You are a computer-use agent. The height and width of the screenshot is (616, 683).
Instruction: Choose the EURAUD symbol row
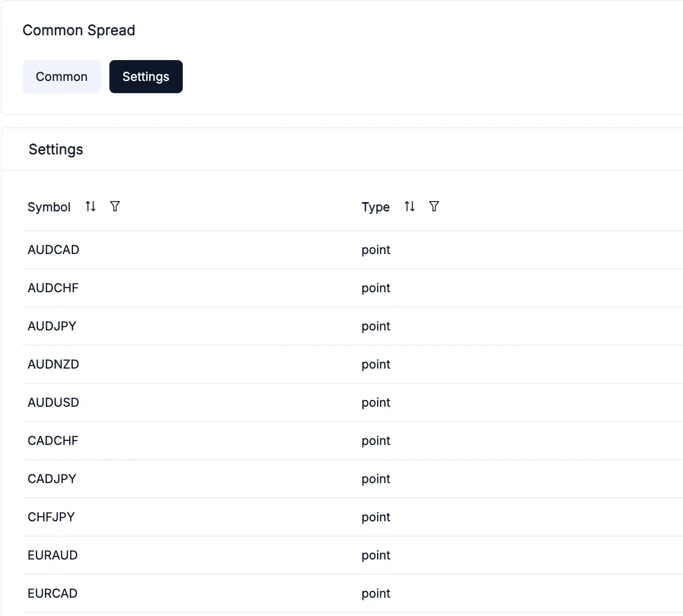(x=53, y=555)
